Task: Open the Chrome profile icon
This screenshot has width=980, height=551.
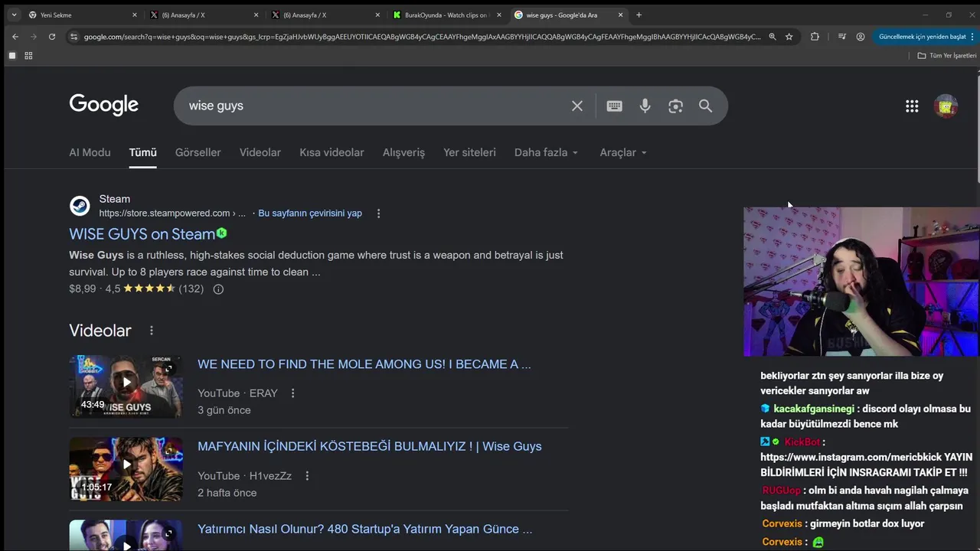Action: [861, 36]
